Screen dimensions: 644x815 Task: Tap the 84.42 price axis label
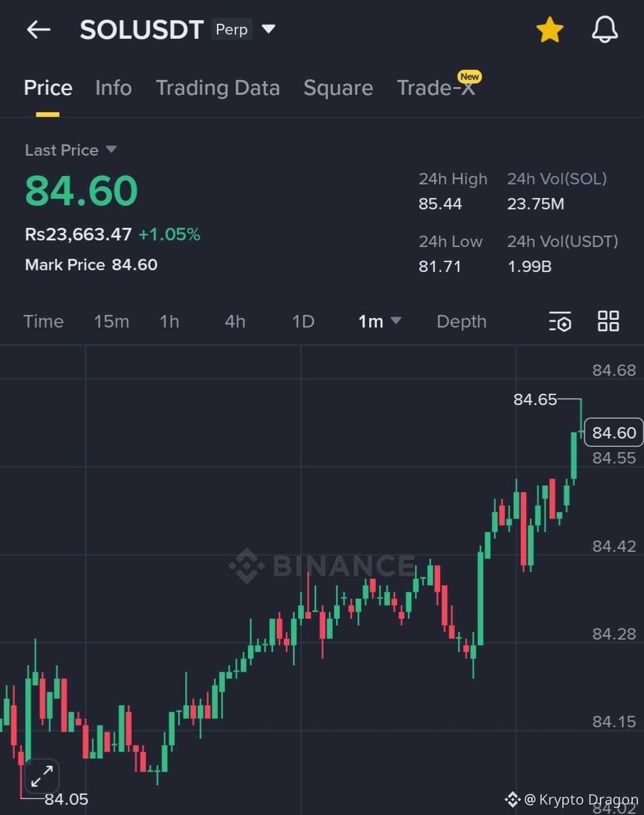click(614, 547)
